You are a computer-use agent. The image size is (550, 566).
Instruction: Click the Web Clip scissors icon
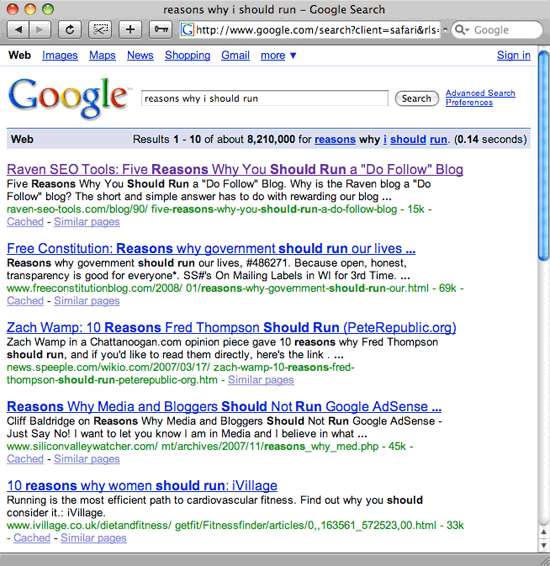(x=100, y=30)
